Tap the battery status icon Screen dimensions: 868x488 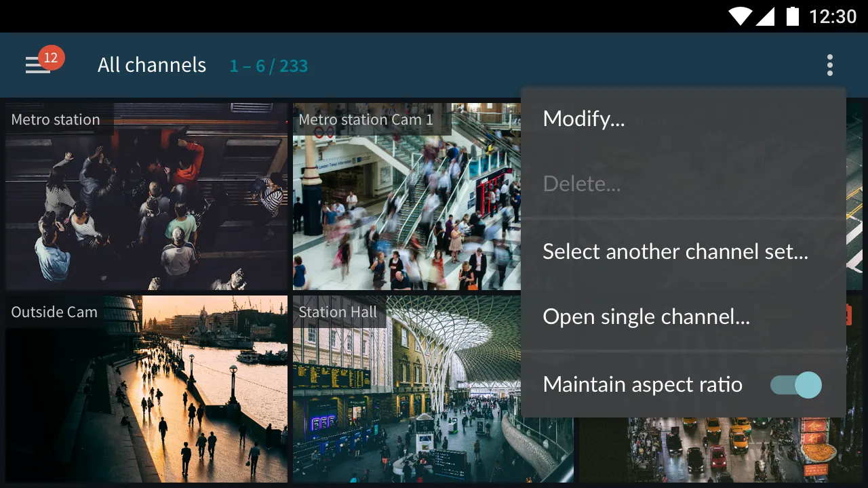(792, 16)
